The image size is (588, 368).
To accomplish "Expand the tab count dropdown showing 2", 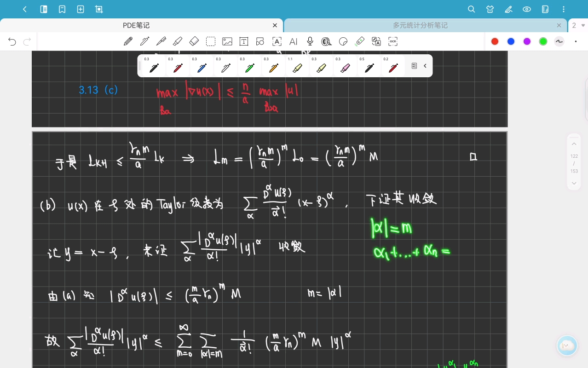I will coord(578,25).
